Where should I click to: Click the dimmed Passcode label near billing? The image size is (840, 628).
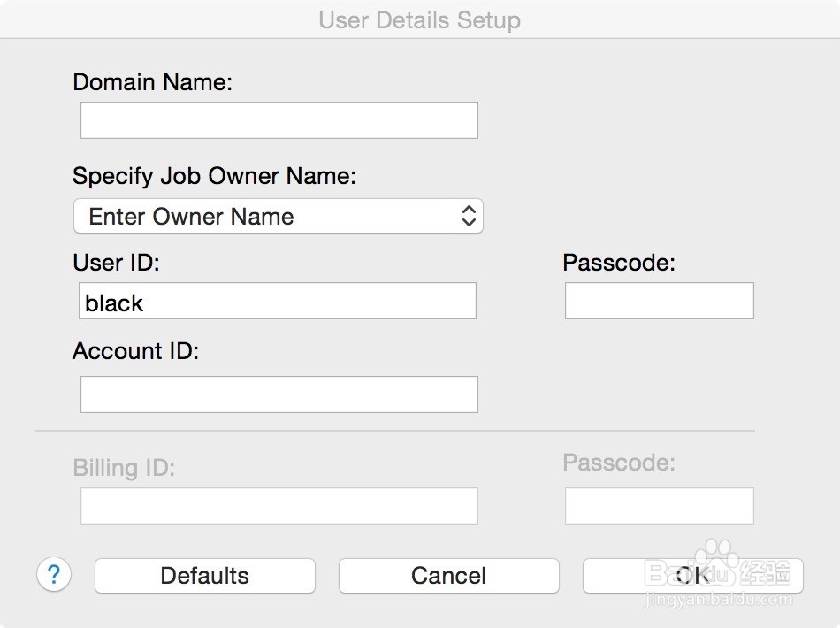click(619, 463)
